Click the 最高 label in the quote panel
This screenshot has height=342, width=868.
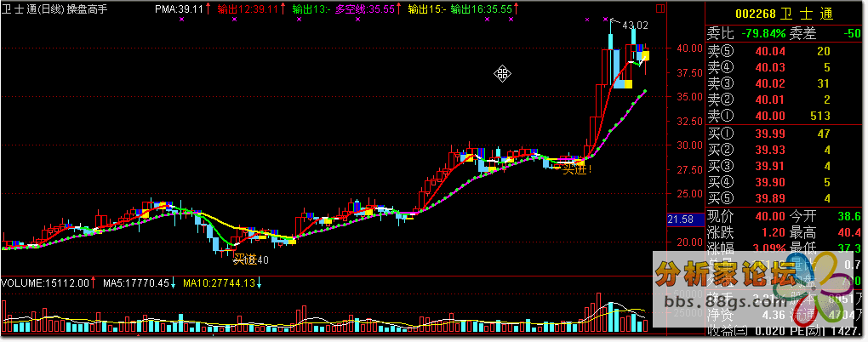802,232
